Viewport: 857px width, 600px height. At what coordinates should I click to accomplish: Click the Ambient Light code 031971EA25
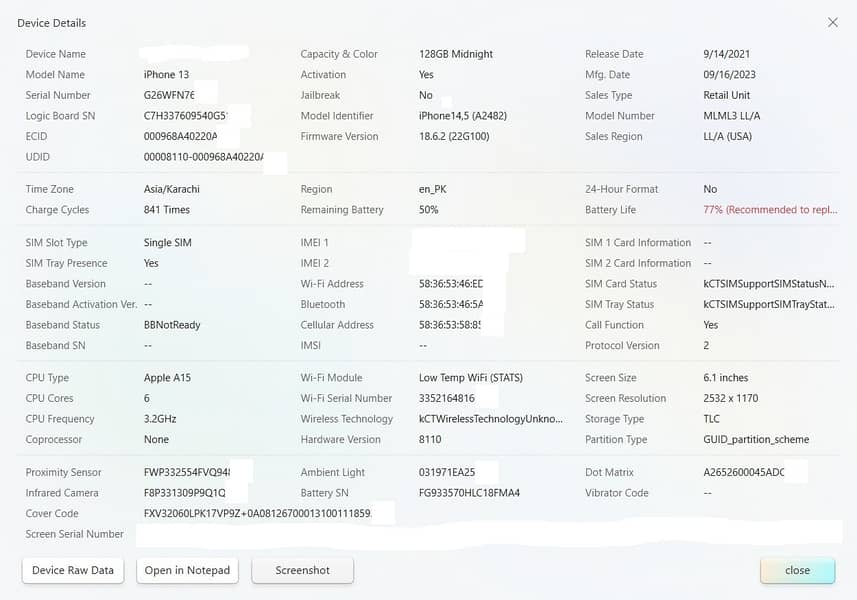[x=447, y=472]
